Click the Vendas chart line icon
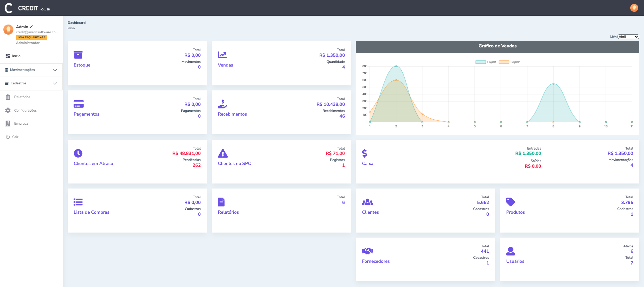This screenshot has width=644, height=287. point(222,55)
